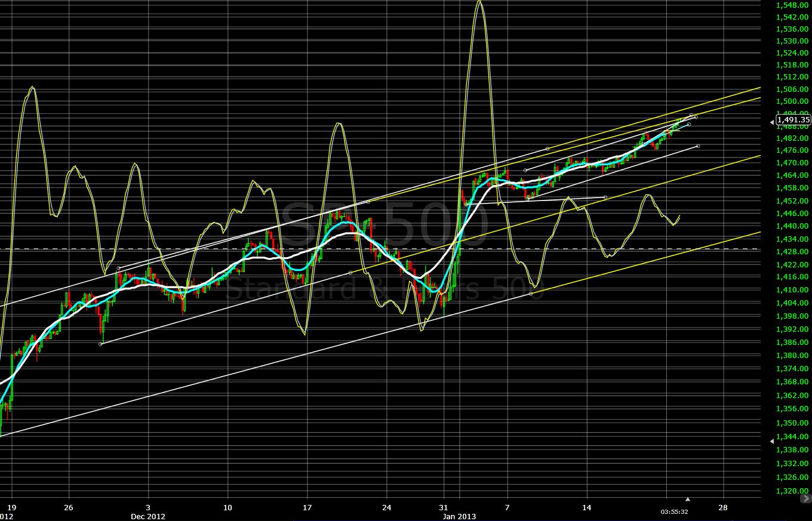This screenshot has height=521, width=812.
Task: Click the bar countdown timer 03:55:32
Action: (x=675, y=511)
